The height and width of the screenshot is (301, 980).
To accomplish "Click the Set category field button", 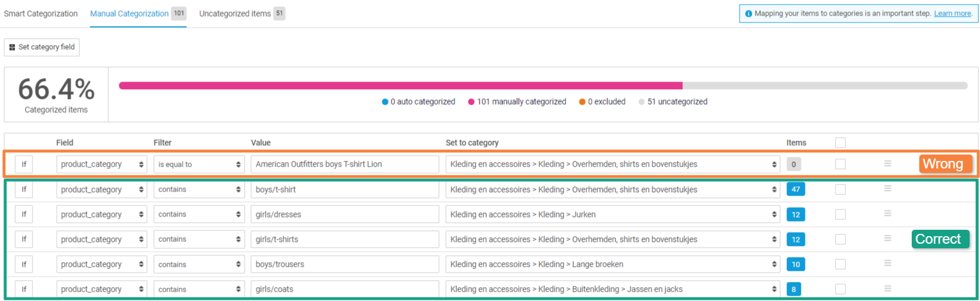I will tap(42, 47).
